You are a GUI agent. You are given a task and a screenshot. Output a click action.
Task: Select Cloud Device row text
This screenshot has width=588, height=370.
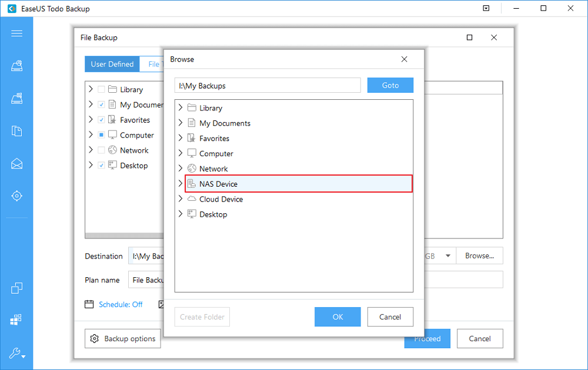point(221,199)
